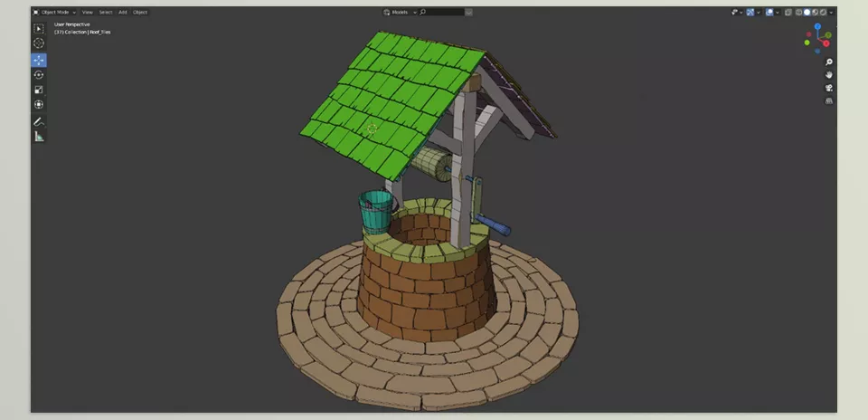Activate the Transform tool

coord(39,104)
